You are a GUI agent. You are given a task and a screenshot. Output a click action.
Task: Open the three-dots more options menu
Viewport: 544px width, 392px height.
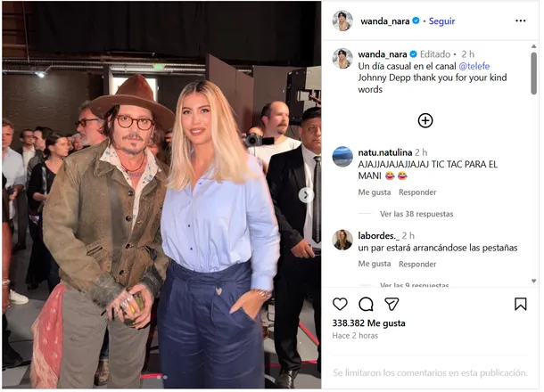pos(521,20)
